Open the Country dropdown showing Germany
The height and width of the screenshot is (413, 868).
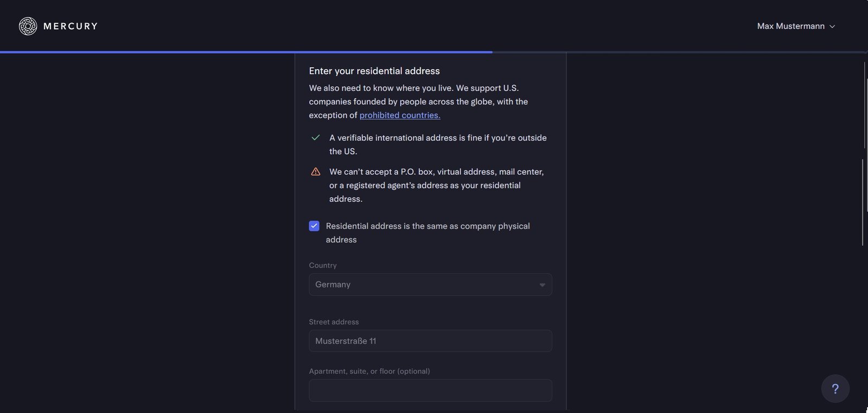423,284
